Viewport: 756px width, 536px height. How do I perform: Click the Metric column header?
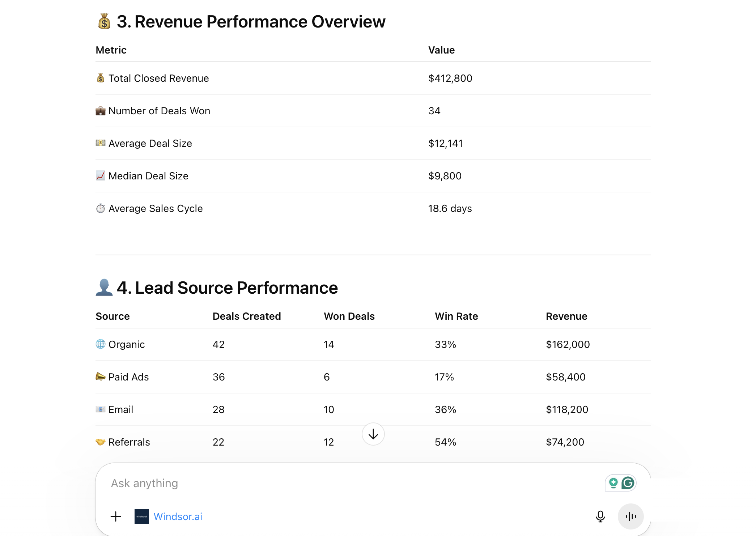[111, 50]
